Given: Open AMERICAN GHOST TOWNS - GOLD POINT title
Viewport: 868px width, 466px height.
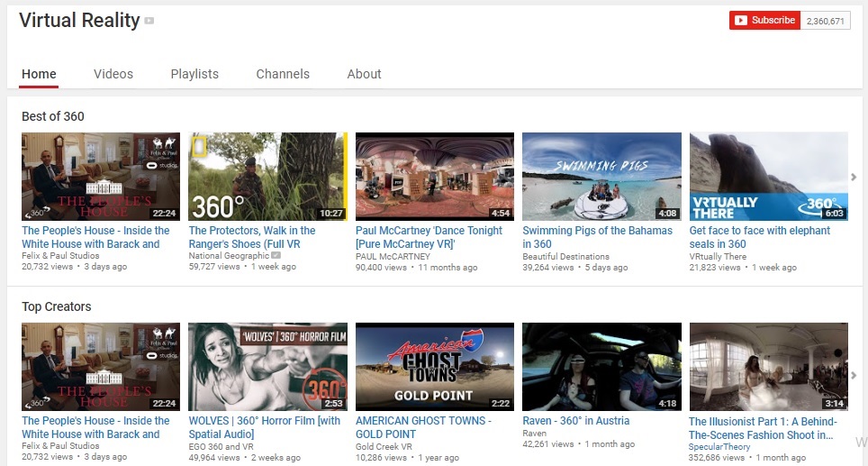Looking at the screenshot, I should click(x=423, y=427).
